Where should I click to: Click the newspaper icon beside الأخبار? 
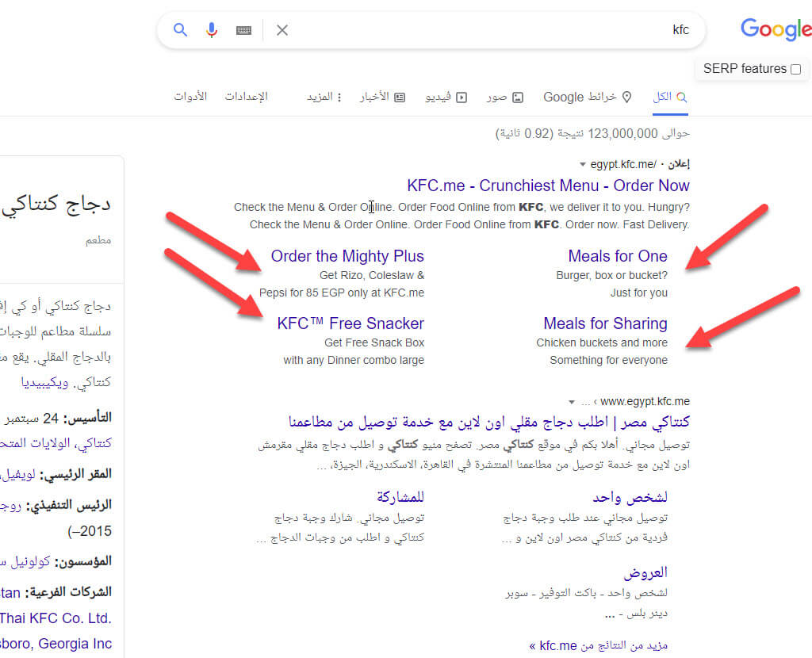tap(400, 98)
